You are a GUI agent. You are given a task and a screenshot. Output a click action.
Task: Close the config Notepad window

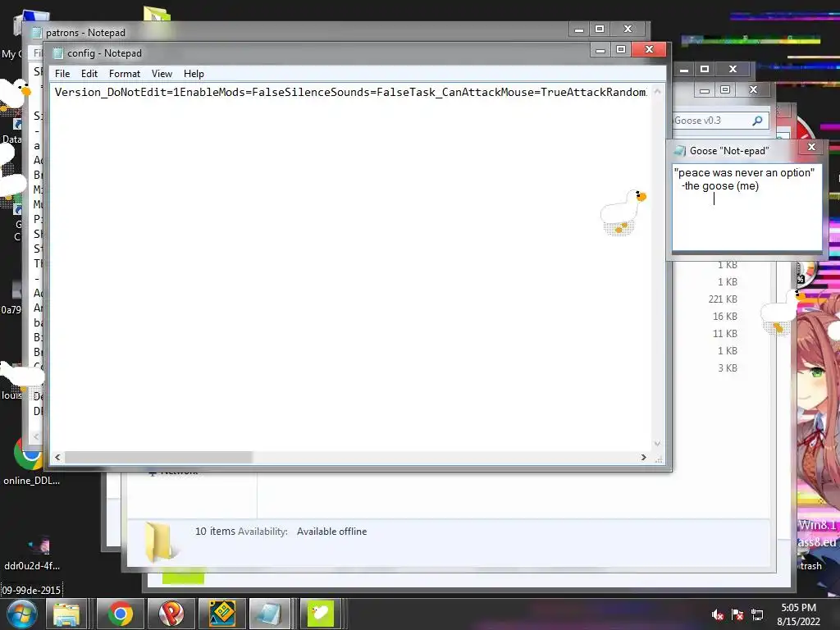[x=650, y=49]
